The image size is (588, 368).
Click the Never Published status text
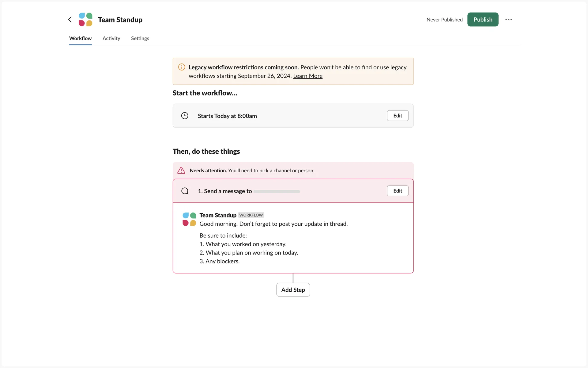444,20
